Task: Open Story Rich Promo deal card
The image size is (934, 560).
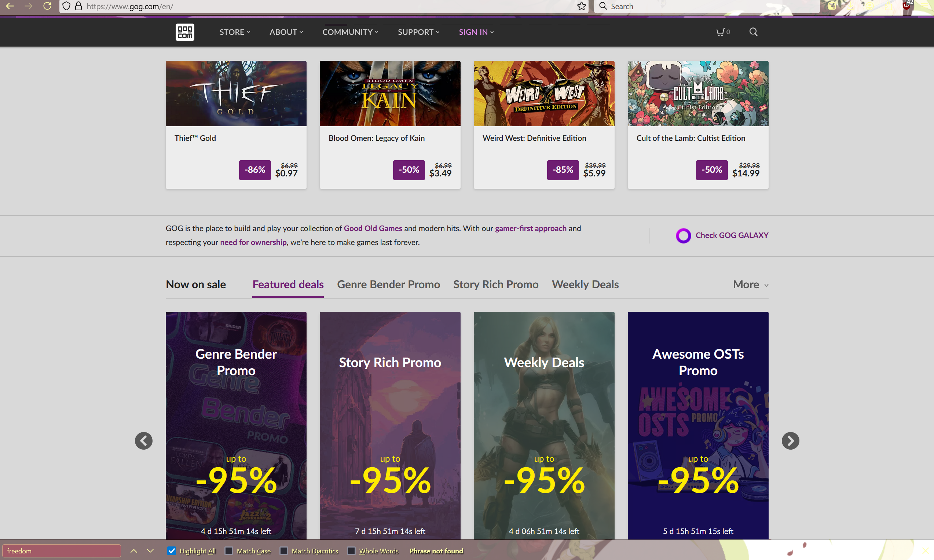Action: 390,426
